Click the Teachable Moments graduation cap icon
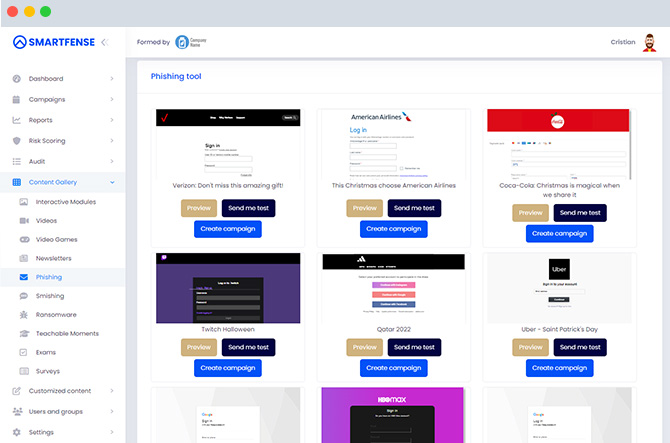670x443 pixels. point(24,333)
